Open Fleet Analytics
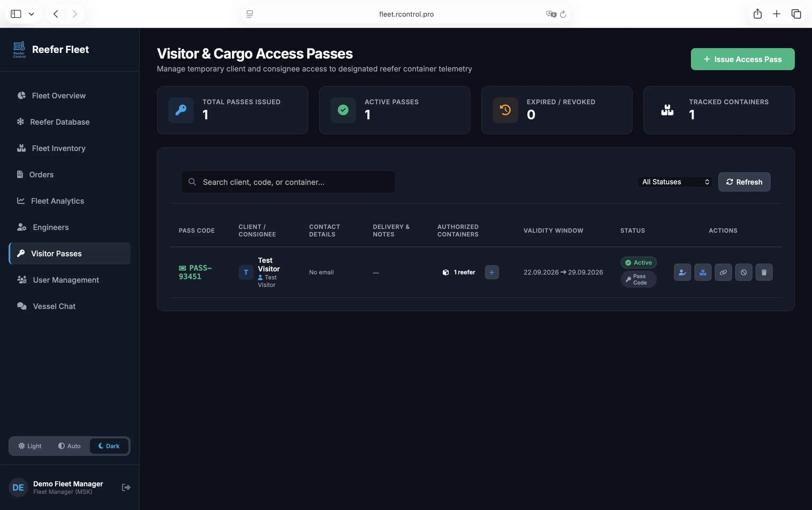Viewport: 812px width, 510px height. click(x=70, y=201)
